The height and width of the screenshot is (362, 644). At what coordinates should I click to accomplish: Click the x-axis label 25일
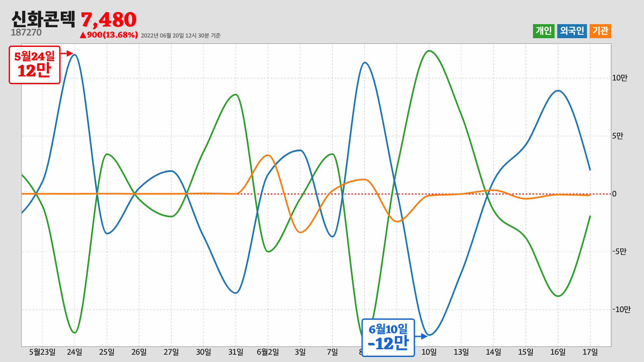[107, 352]
